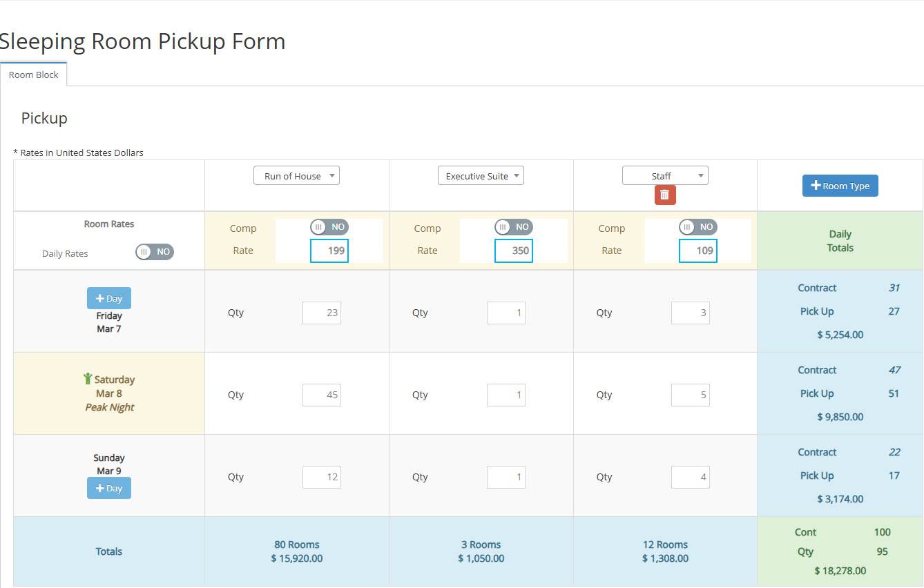Select Sunday Executive Suite quantity box
Image resolution: width=924 pixels, height=588 pixels.
[x=506, y=477]
